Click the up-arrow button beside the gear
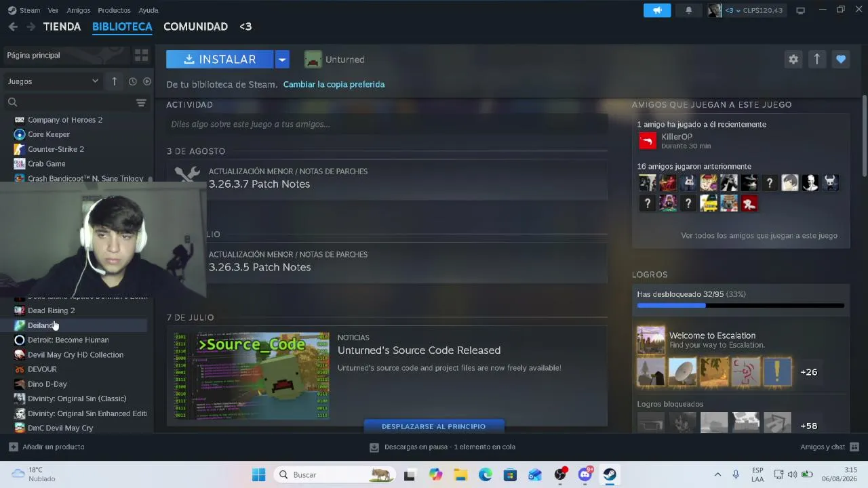Image resolution: width=868 pixels, height=488 pixels. pos(817,60)
